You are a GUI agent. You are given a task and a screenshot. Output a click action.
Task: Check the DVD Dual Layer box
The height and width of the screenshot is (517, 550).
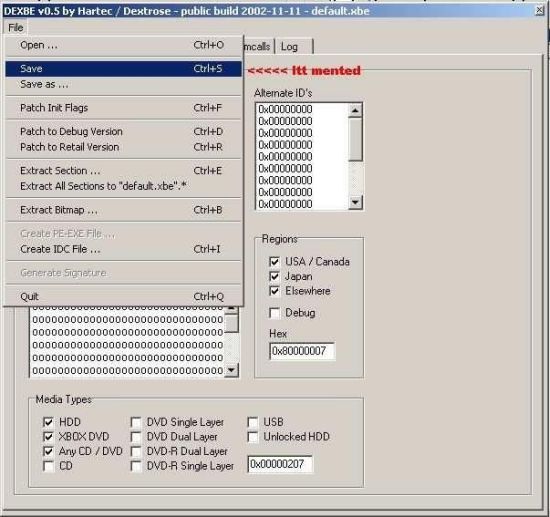[x=136, y=437]
